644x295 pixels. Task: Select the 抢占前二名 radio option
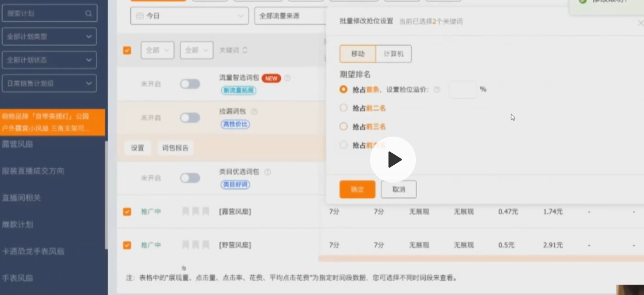point(344,108)
